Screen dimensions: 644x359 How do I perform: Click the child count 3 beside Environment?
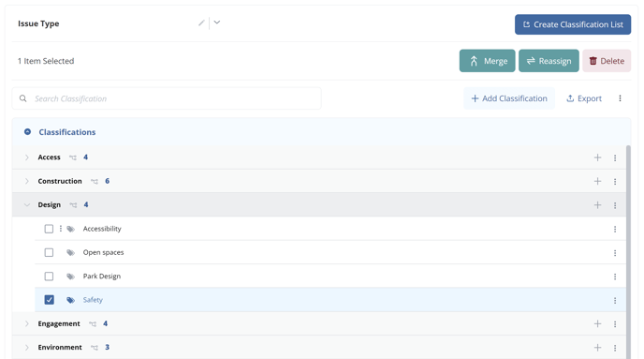[x=108, y=347]
